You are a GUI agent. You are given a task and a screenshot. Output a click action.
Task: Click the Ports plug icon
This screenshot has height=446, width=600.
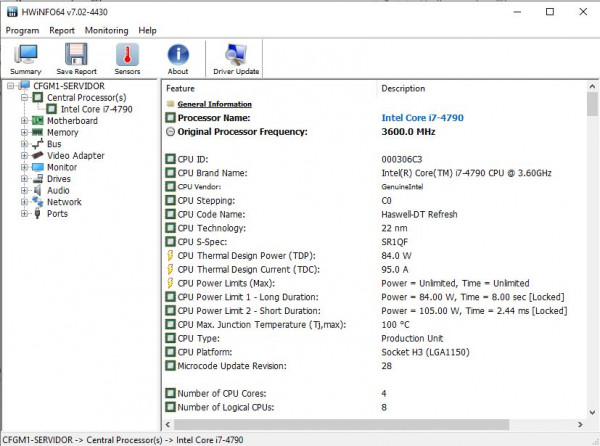(37, 213)
